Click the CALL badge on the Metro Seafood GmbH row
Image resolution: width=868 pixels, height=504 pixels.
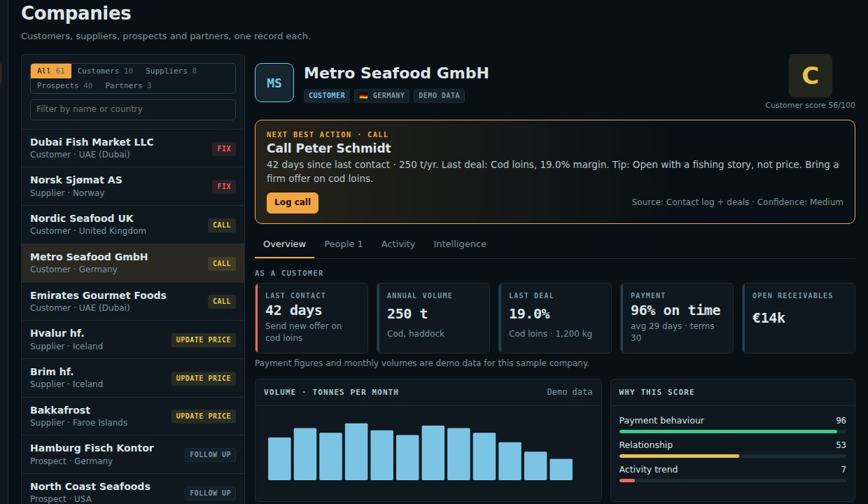coord(222,263)
